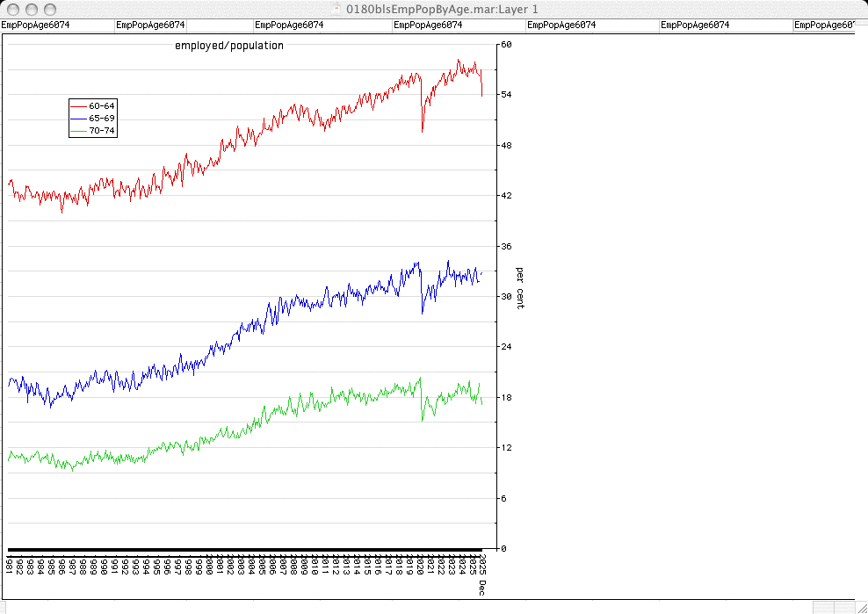Close the chart window with the red button

[12, 9]
